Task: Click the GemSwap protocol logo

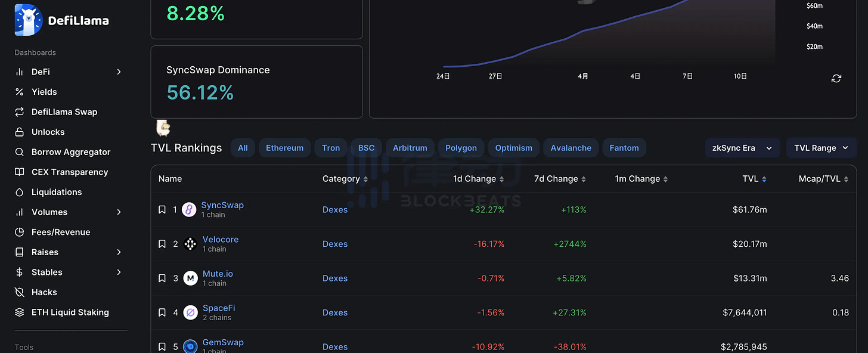Action: pyautogui.click(x=190, y=346)
